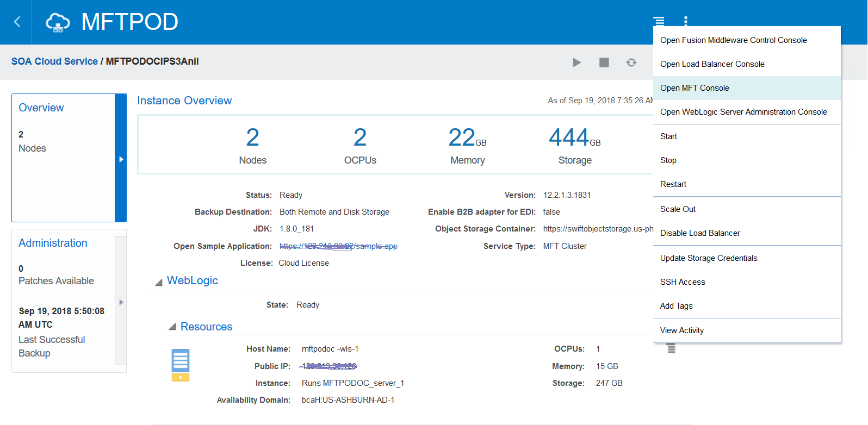This screenshot has height=425, width=868.
Task: Open the node menu icon beside OCPUs
Action: click(x=671, y=348)
